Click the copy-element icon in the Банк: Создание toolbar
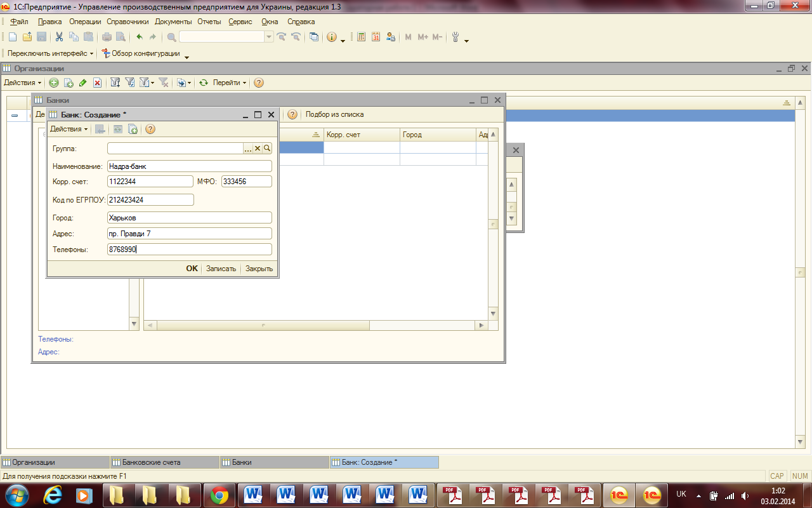Screen dimensions: 812x508 [x=133, y=129]
